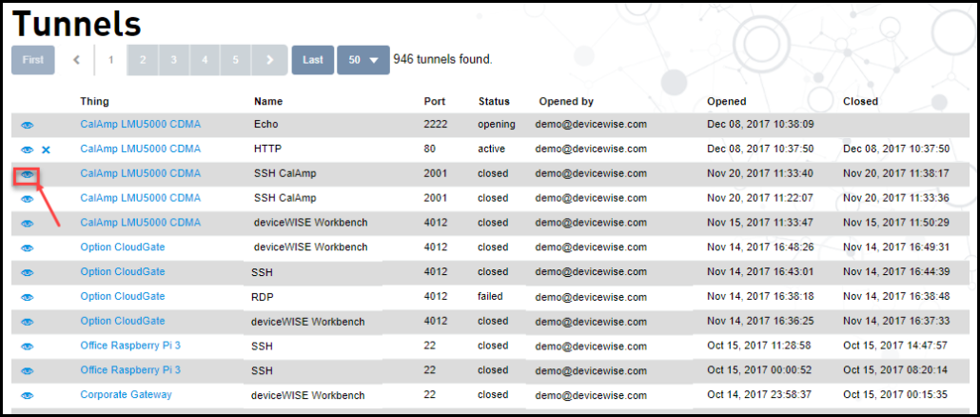This screenshot has height=417, width=980.
Task: Switch to page 2
Action: click(x=143, y=60)
